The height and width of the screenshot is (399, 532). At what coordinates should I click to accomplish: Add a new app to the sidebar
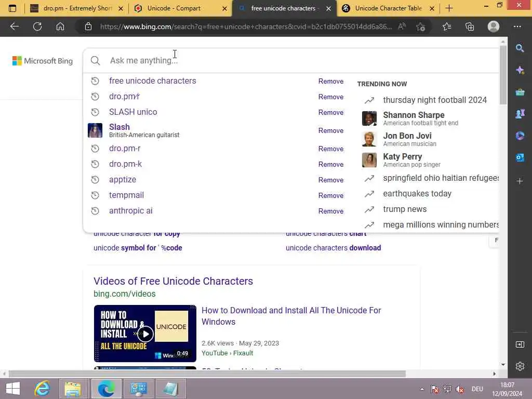[520, 181]
